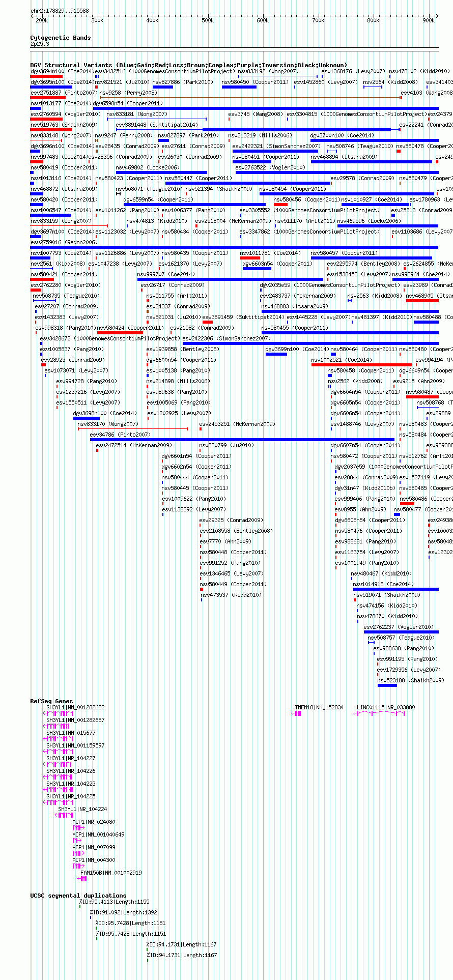Screen dimensions: 453x980
Task: Select the 900k ruler tick label
Action: (429, 21)
